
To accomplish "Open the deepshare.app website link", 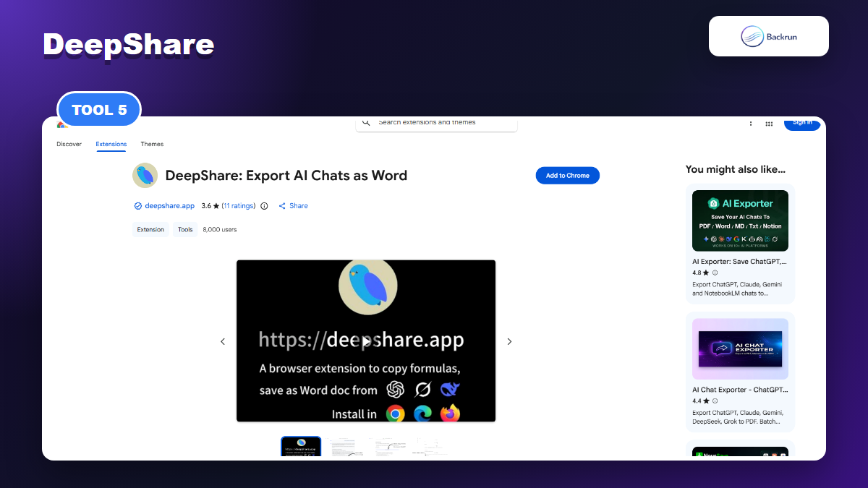I will (169, 206).
